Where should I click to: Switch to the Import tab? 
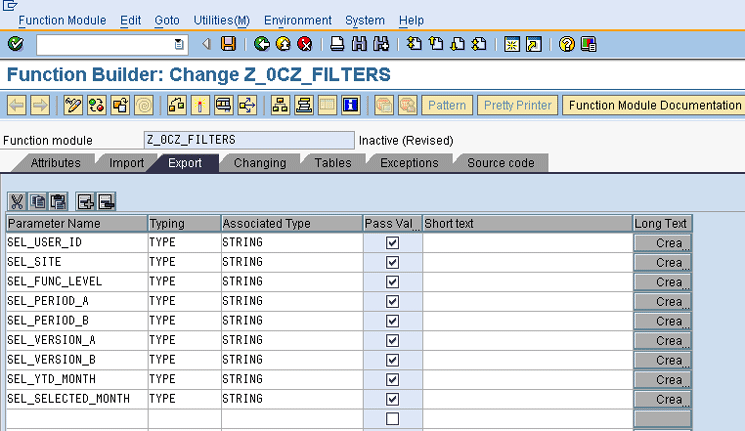click(x=126, y=163)
